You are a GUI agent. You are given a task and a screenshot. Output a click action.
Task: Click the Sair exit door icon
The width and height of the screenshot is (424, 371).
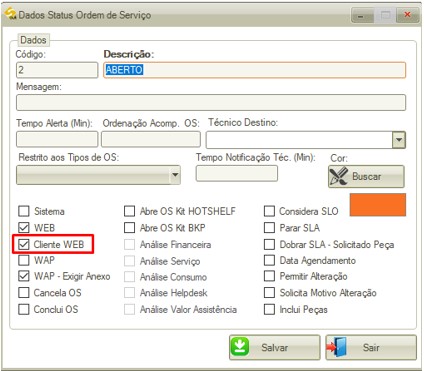point(337,347)
